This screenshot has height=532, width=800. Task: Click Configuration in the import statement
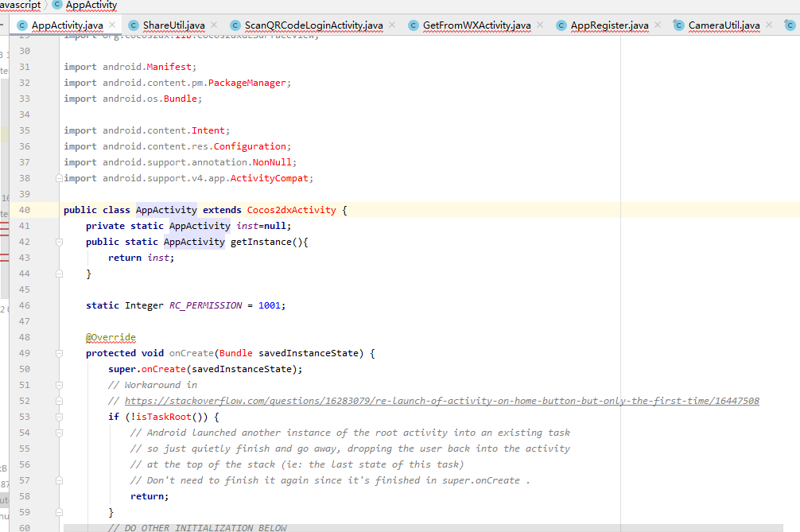click(x=250, y=146)
